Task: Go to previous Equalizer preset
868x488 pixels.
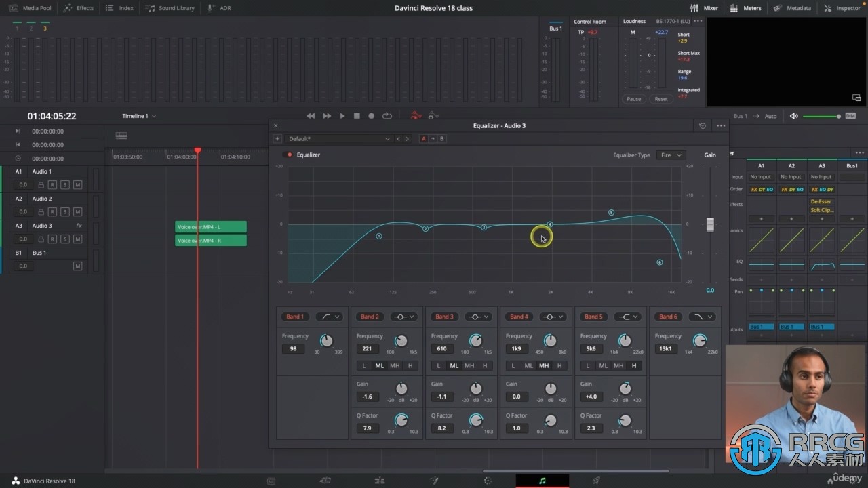Action: (x=398, y=138)
